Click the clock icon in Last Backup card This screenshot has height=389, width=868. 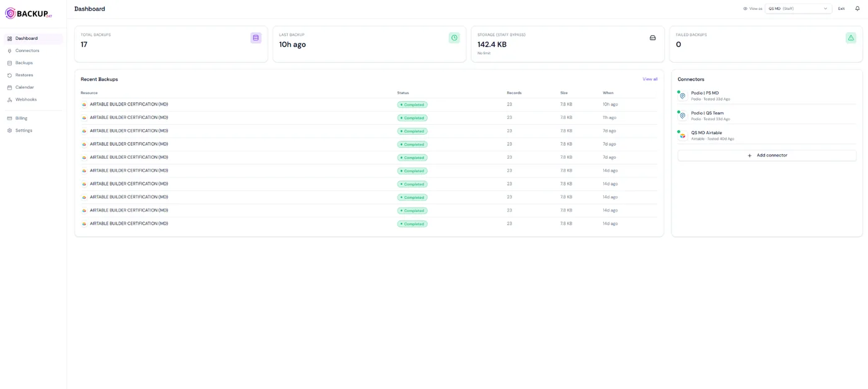point(454,38)
